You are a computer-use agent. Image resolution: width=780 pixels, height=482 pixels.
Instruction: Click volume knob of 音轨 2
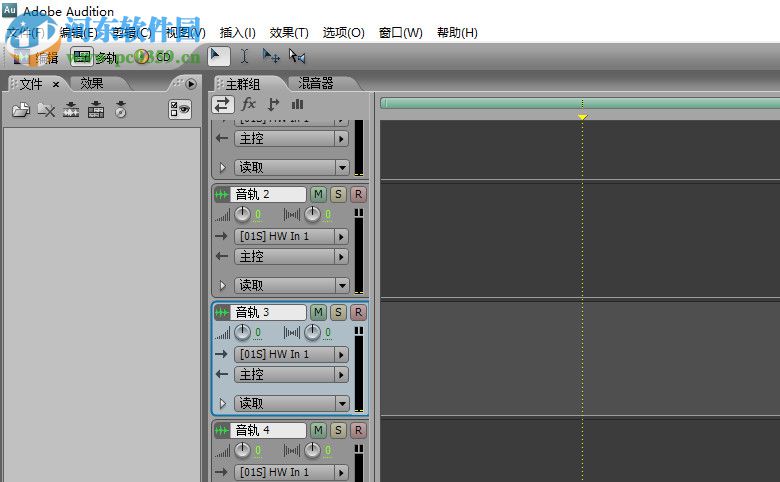(x=242, y=214)
